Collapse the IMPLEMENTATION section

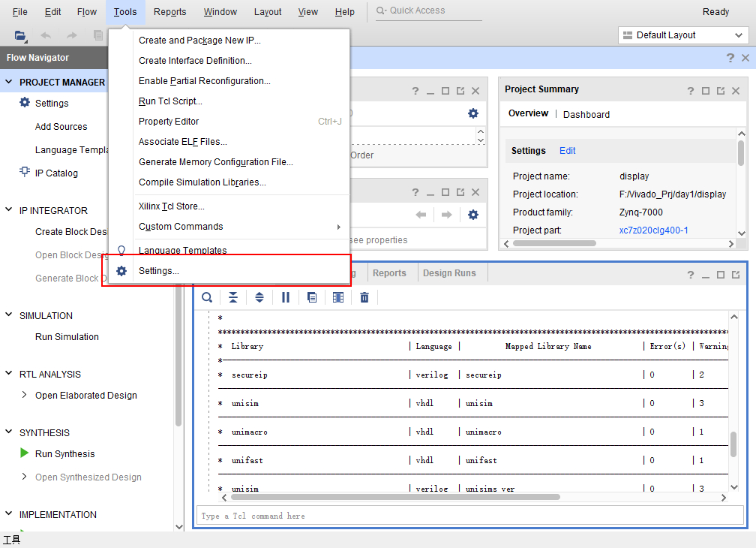tap(9, 513)
